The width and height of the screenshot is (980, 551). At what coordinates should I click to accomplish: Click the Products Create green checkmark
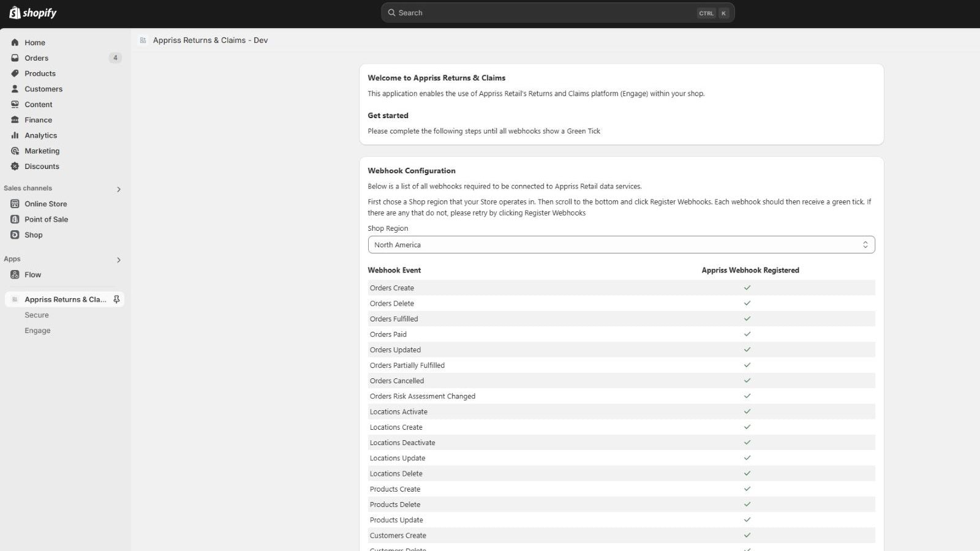pyautogui.click(x=747, y=489)
